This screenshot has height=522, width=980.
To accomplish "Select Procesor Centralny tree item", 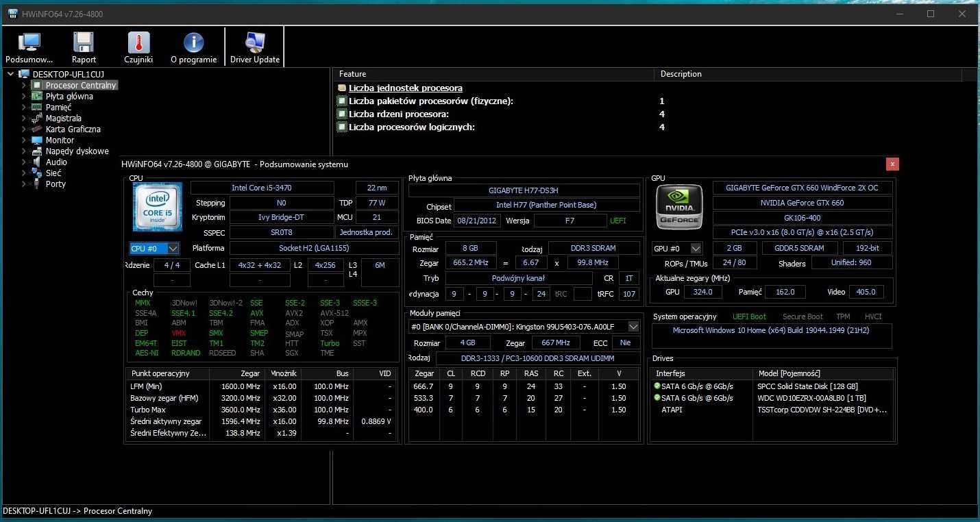I will tap(81, 86).
